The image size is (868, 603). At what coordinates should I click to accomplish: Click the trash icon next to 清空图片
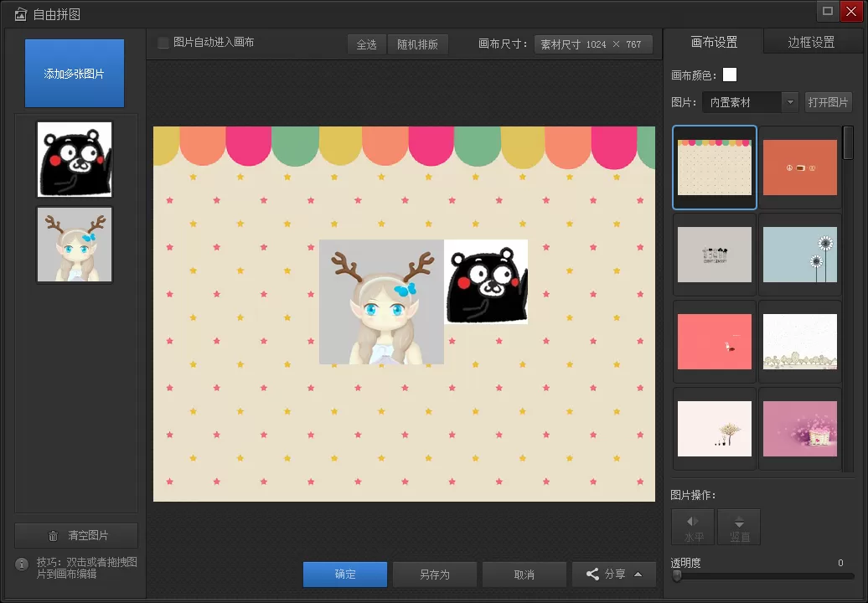pyautogui.click(x=53, y=535)
